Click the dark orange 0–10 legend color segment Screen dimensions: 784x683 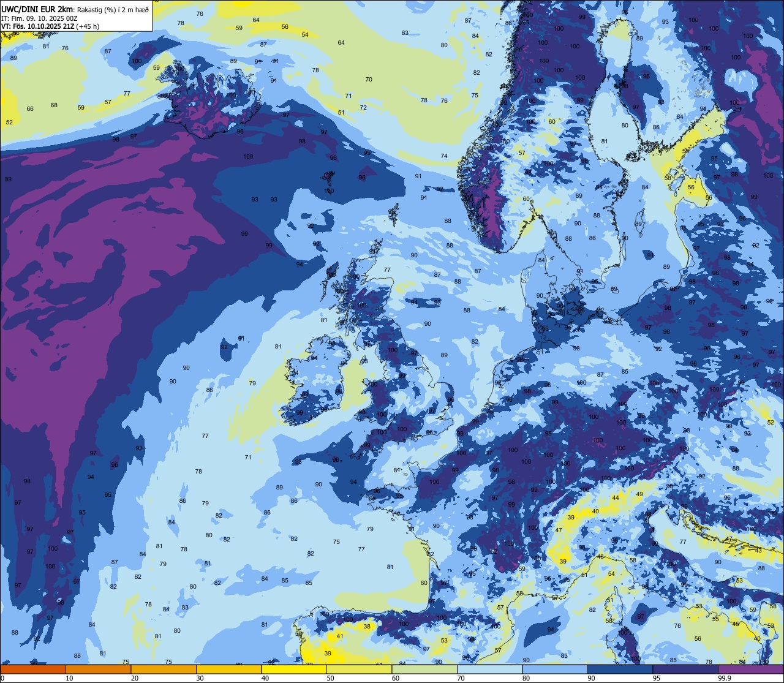tap(33, 669)
